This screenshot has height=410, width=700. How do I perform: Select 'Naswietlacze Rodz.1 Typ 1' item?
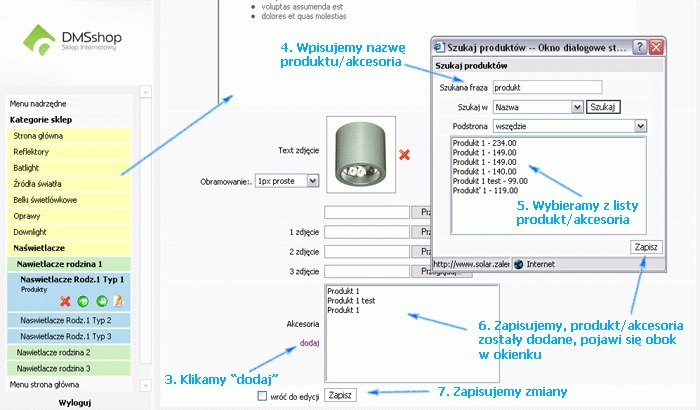tap(72, 280)
